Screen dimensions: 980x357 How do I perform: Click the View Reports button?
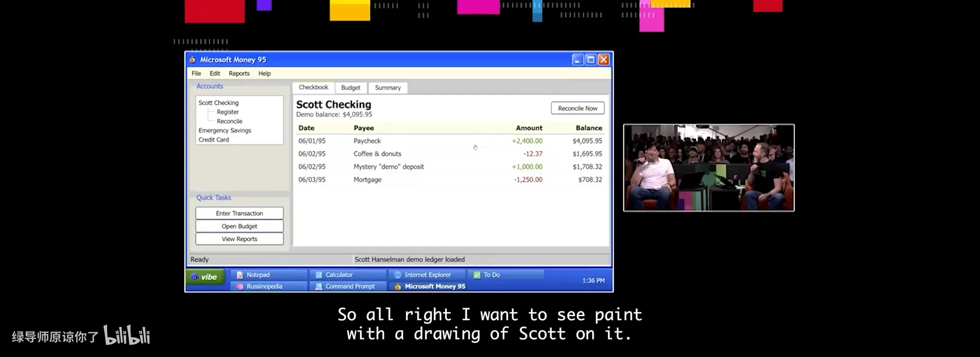239,239
